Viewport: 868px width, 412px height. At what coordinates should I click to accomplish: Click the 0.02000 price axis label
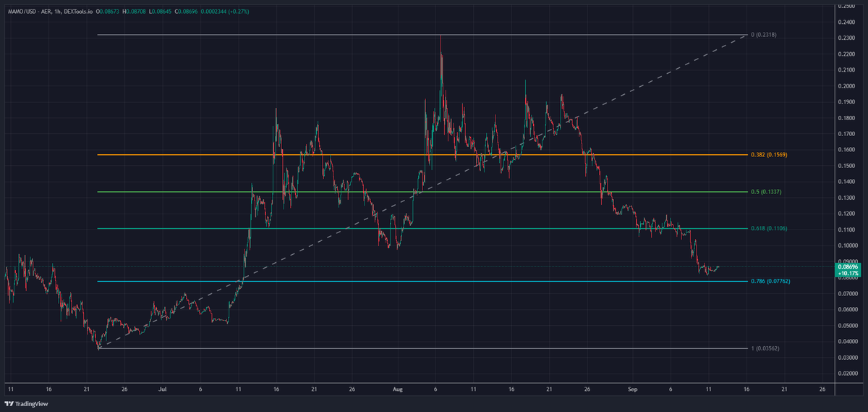pyautogui.click(x=847, y=373)
